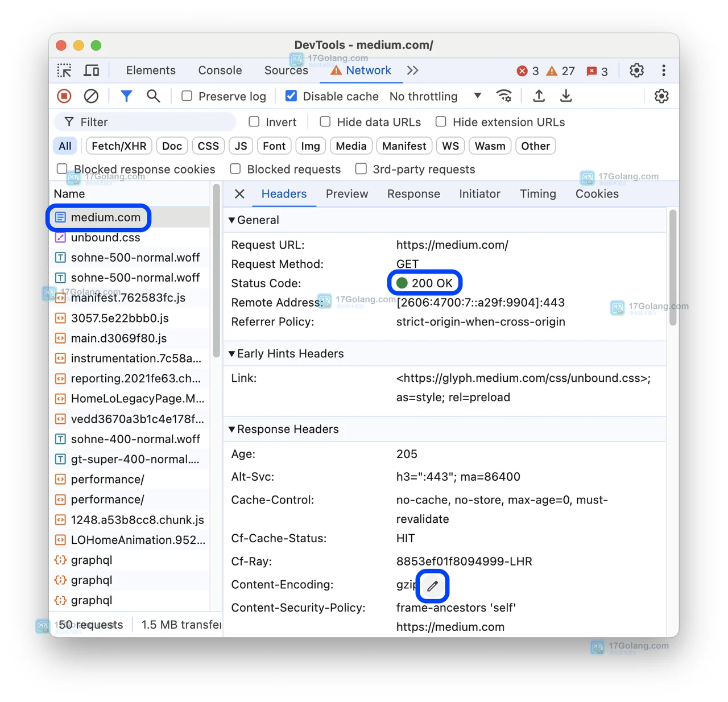The height and width of the screenshot is (702, 728).
Task: Filter requests by Wasm type
Action: pyautogui.click(x=490, y=146)
